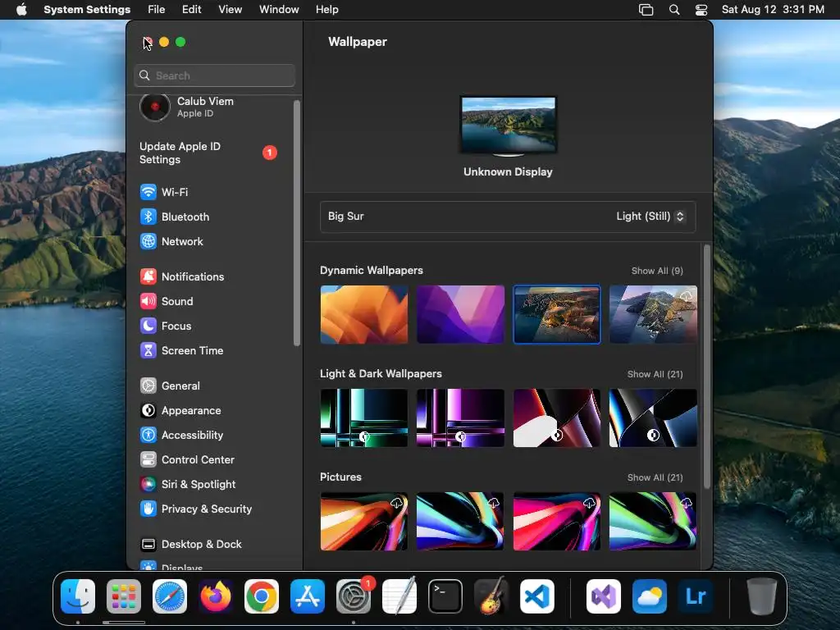Screen dimensions: 840x630
Task: Click the General gear icon in sidebar
Action: tap(148, 386)
